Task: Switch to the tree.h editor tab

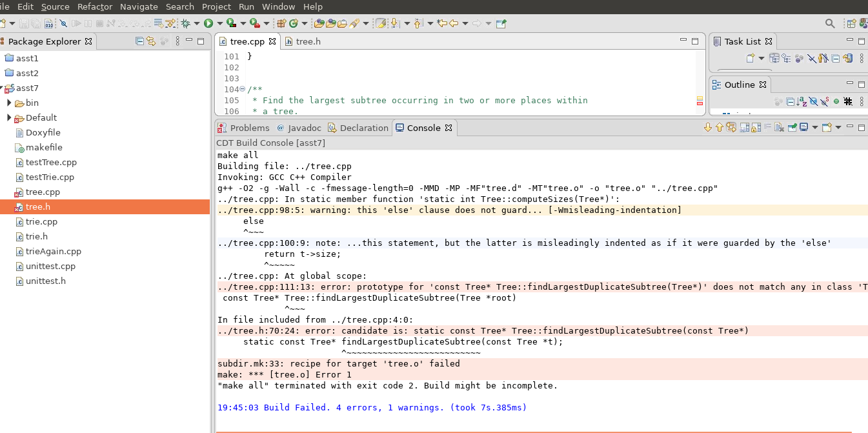Action: pyautogui.click(x=303, y=41)
